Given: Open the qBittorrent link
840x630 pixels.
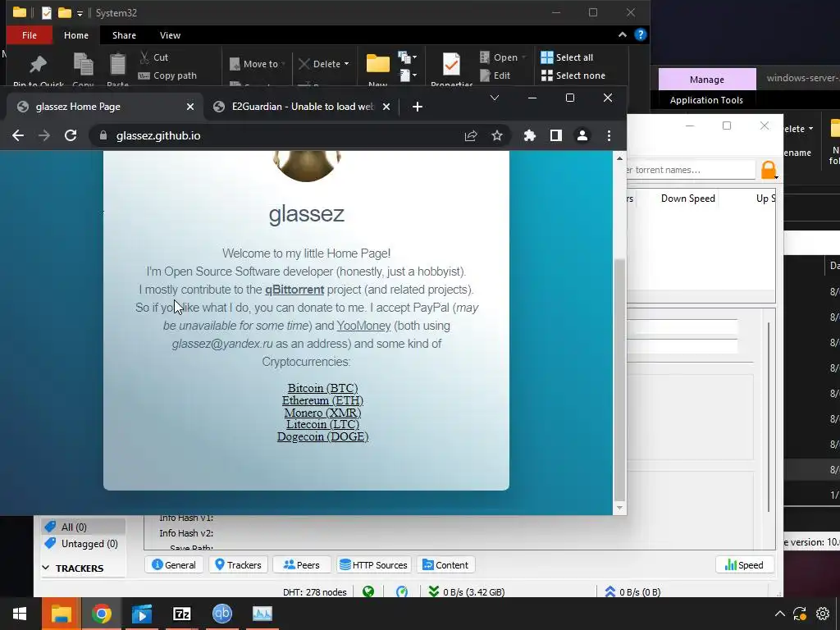Looking at the screenshot, I should pos(294,290).
